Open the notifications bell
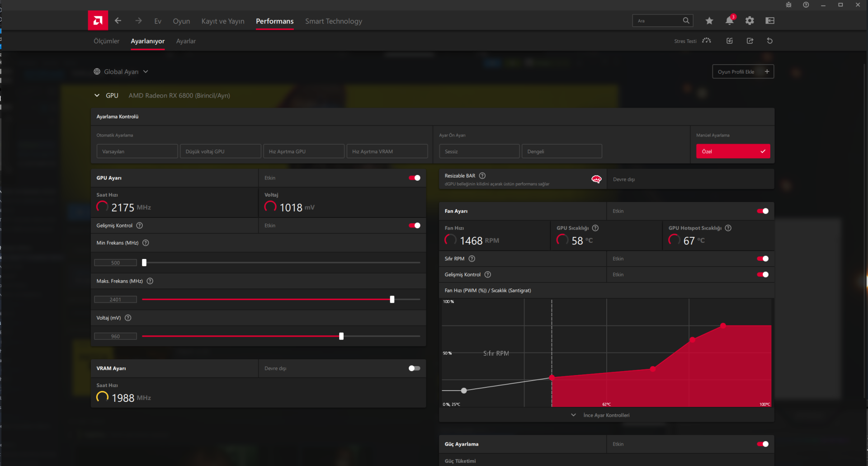The width and height of the screenshot is (868, 466). [x=729, y=21]
